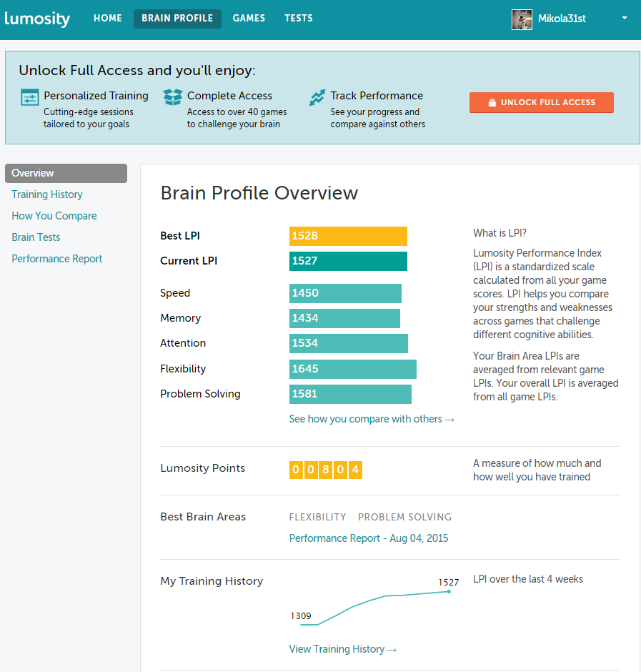Screen dimensions: 641x672
Task: Click the Track Performance chart icon
Action: coord(317,97)
